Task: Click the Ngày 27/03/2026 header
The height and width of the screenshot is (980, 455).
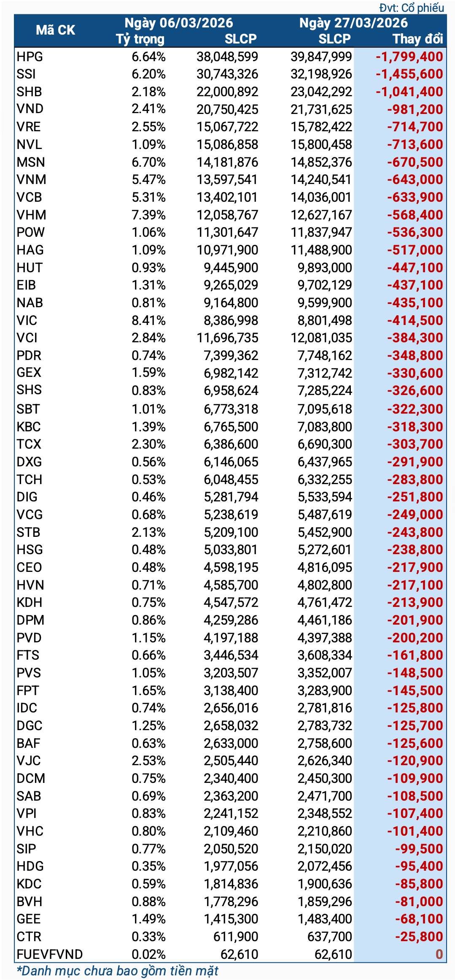Action: pos(353,23)
